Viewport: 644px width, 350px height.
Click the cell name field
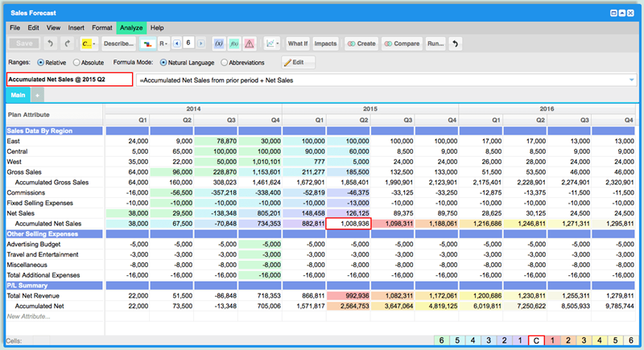[68, 80]
